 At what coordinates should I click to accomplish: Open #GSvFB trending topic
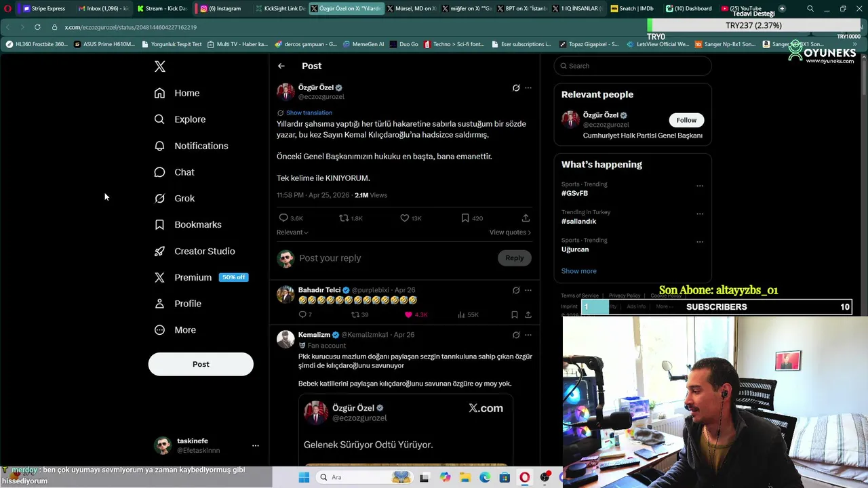(x=574, y=193)
